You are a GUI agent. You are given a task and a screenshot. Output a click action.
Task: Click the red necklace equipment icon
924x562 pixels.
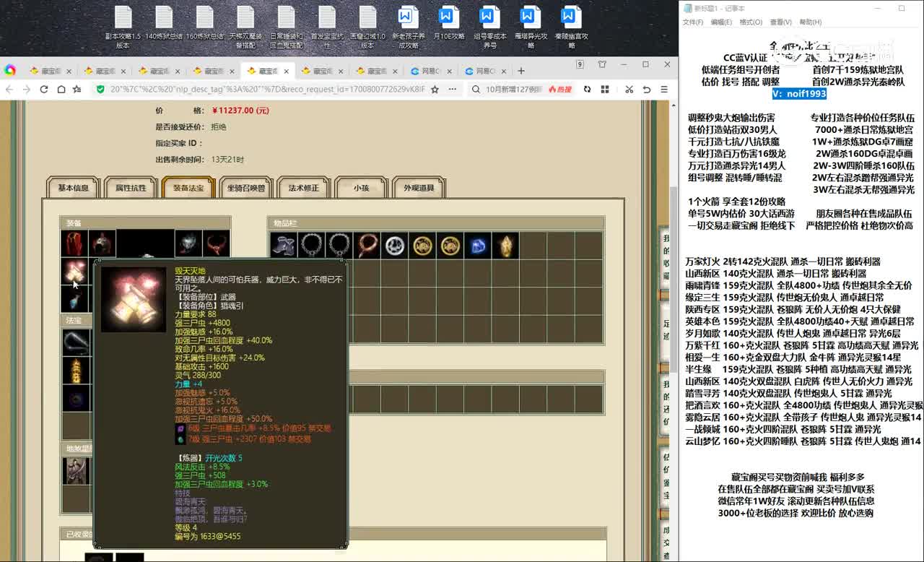coord(216,245)
